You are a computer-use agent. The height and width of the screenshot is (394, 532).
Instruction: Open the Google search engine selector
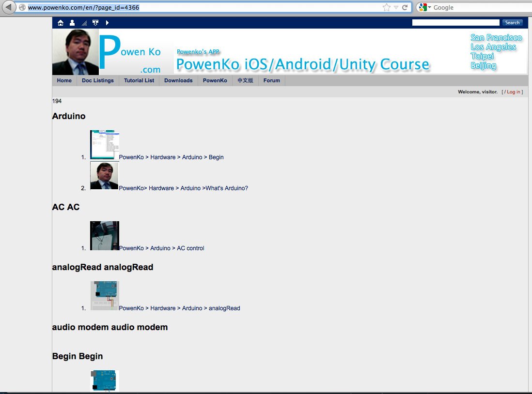click(425, 7)
